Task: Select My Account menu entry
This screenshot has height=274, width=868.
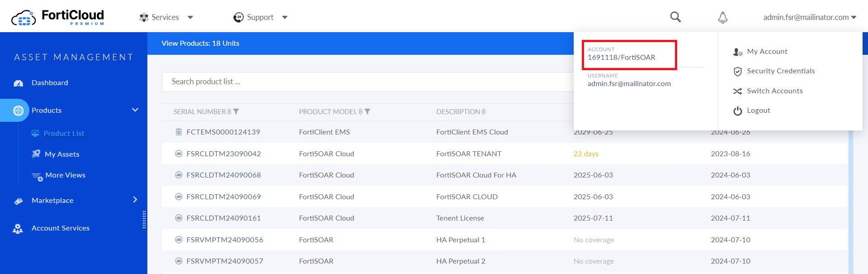Action: (x=767, y=52)
